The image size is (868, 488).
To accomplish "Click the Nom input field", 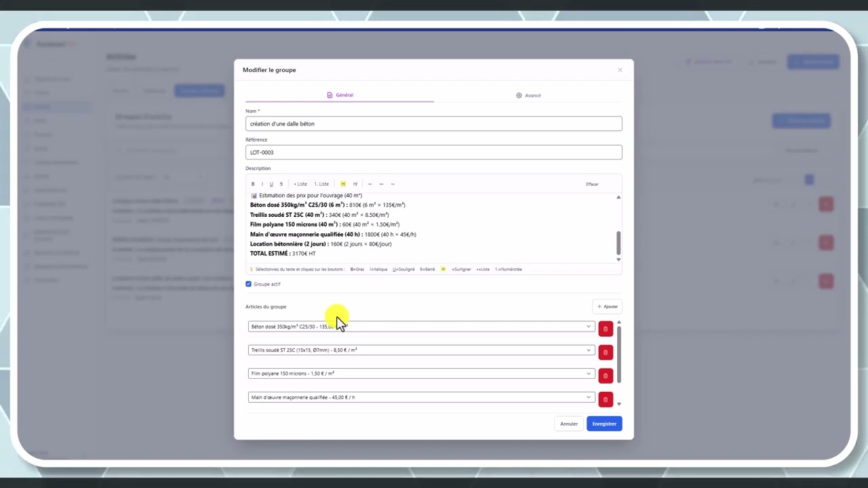I will [x=433, y=123].
